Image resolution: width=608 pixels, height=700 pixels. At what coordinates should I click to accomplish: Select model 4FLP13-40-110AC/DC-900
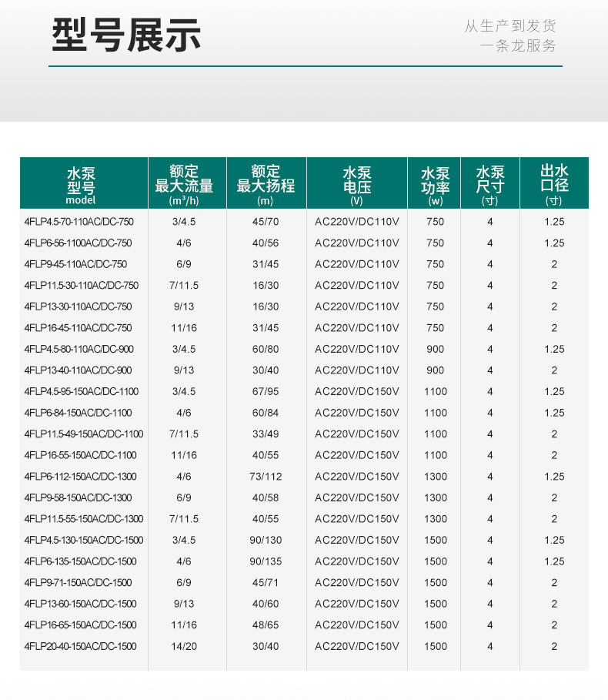[x=78, y=370]
